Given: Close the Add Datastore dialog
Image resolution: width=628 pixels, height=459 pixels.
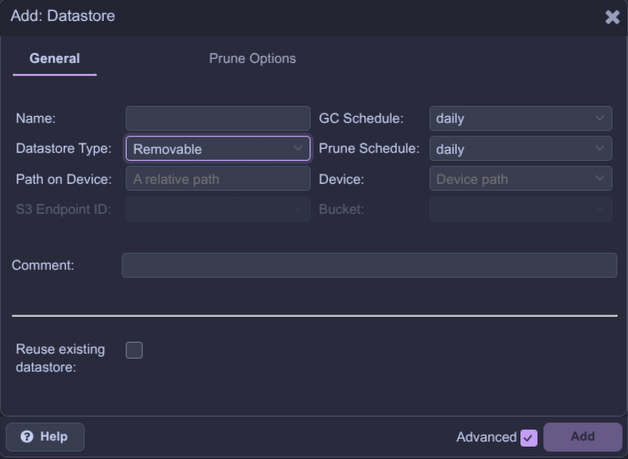Looking at the screenshot, I should coord(612,16).
